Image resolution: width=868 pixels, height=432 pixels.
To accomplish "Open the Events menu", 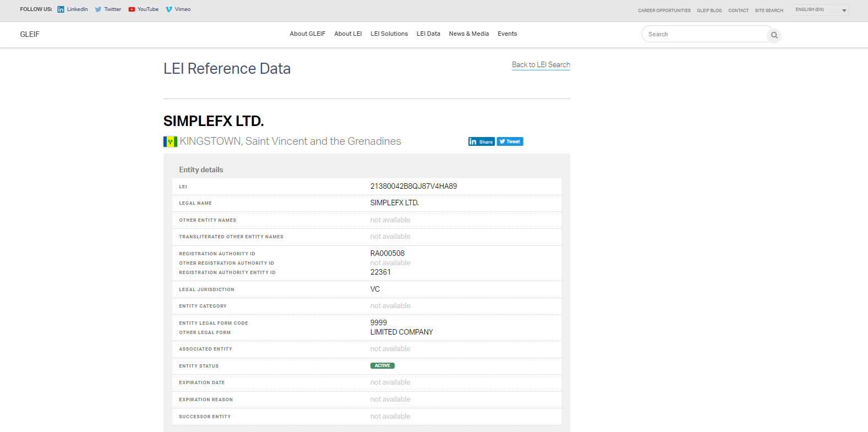I will click(x=507, y=34).
